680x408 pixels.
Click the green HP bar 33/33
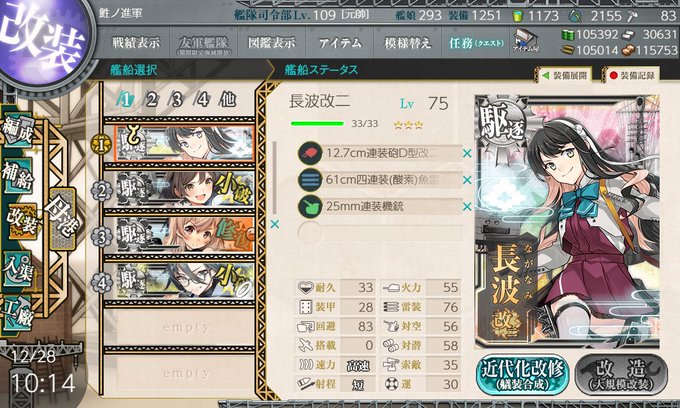click(x=317, y=124)
